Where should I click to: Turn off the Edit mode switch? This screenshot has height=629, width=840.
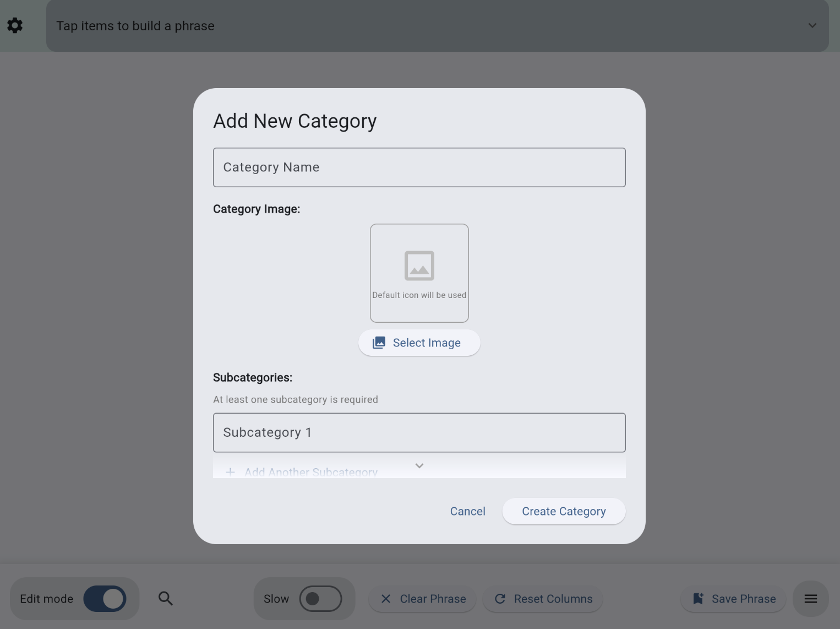(x=105, y=599)
